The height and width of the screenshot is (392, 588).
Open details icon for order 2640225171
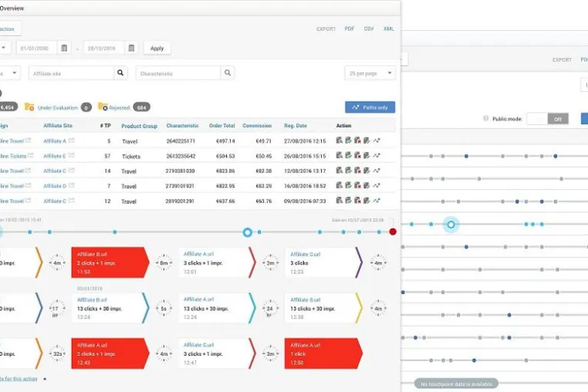340,140
